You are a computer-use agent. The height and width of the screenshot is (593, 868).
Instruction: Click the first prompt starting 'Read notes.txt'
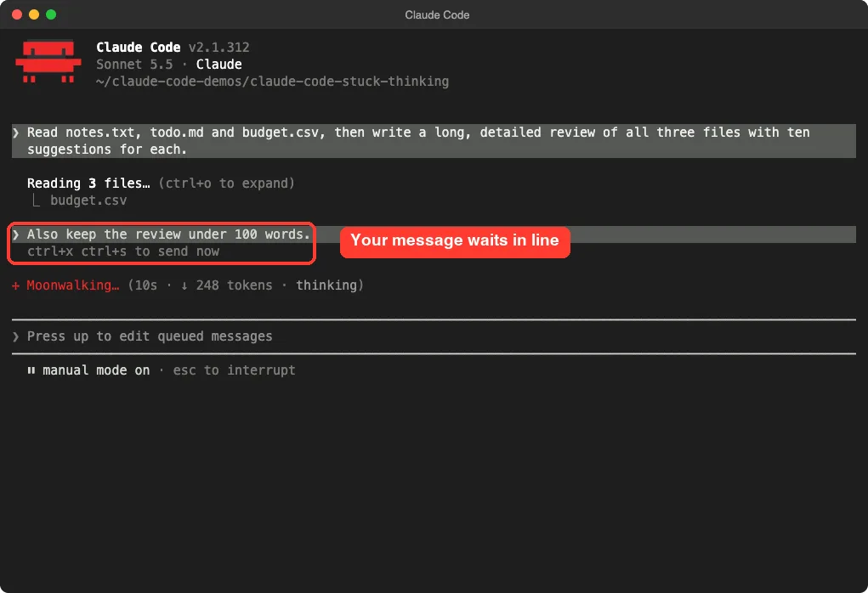coord(434,141)
